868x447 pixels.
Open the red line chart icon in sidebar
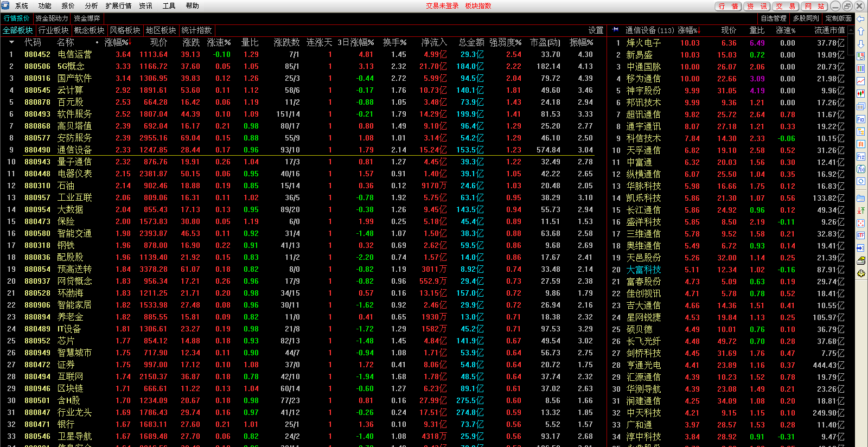point(861,81)
